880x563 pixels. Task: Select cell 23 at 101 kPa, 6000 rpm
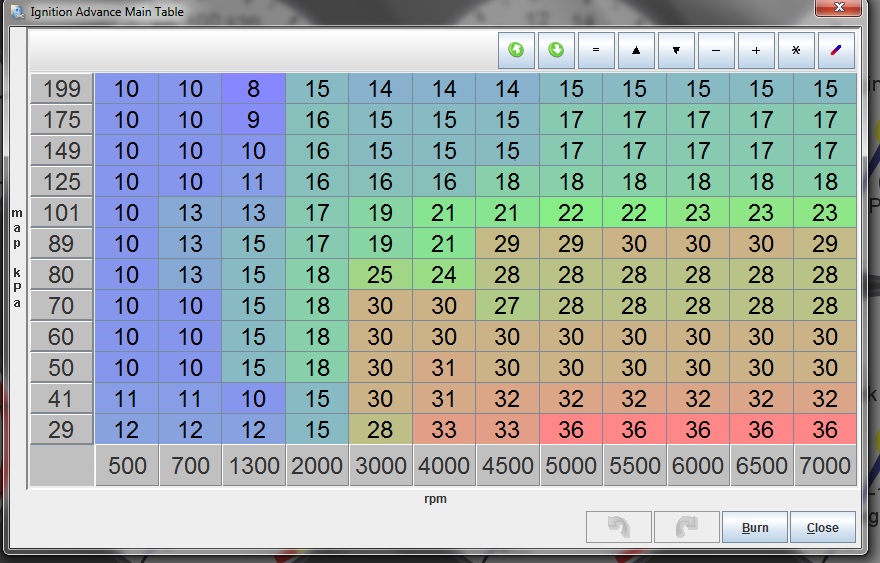(698, 213)
